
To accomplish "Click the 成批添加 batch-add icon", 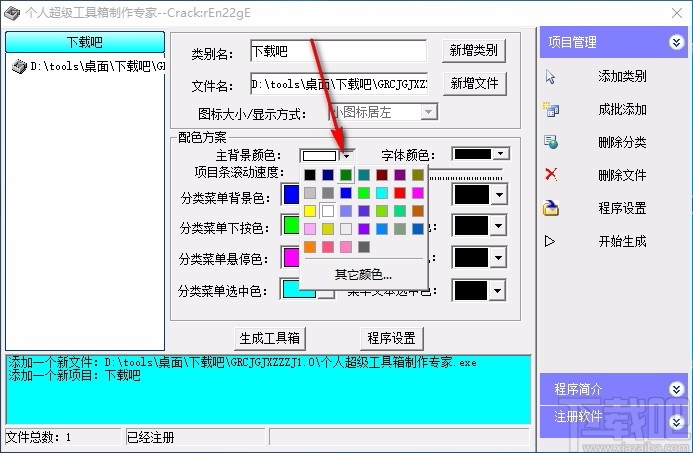I will click(x=551, y=109).
